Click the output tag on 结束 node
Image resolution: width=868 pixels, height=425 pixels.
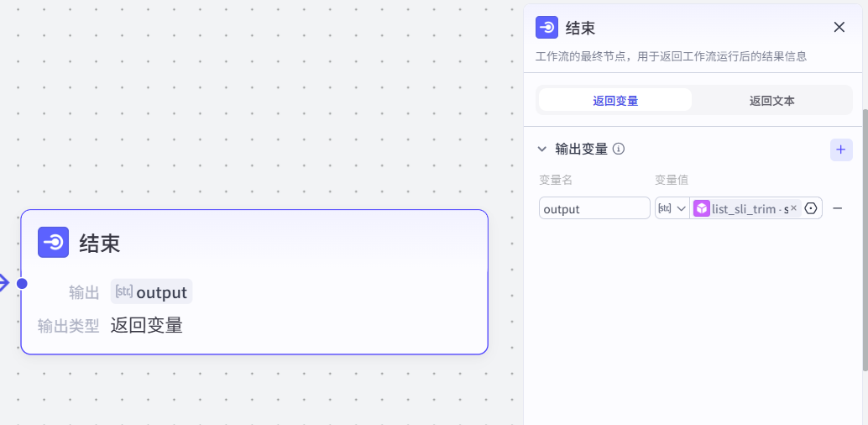pos(152,292)
